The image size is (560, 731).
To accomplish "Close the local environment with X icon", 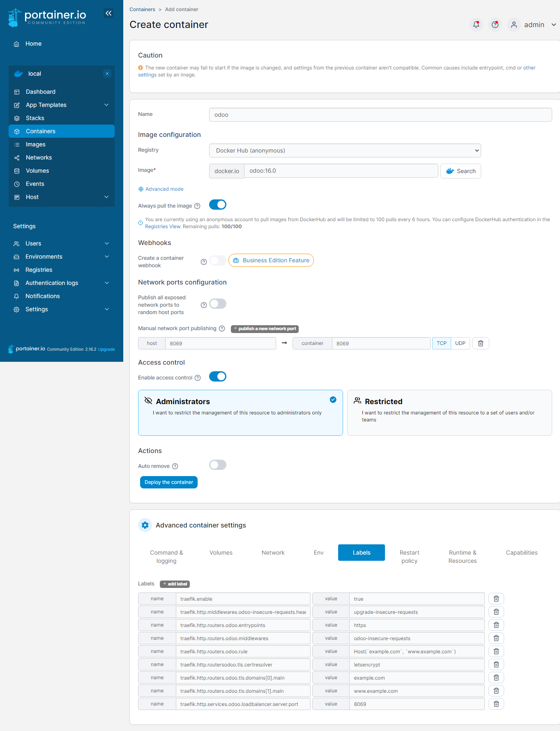I will point(107,74).
